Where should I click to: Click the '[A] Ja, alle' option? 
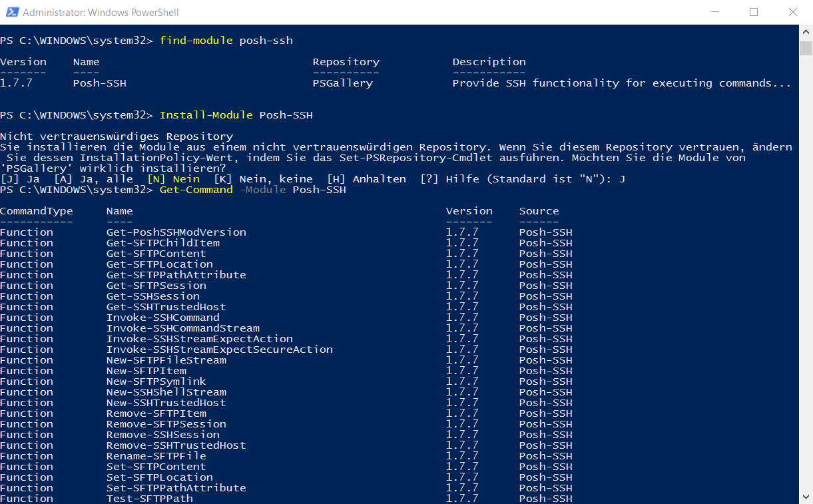93,179
